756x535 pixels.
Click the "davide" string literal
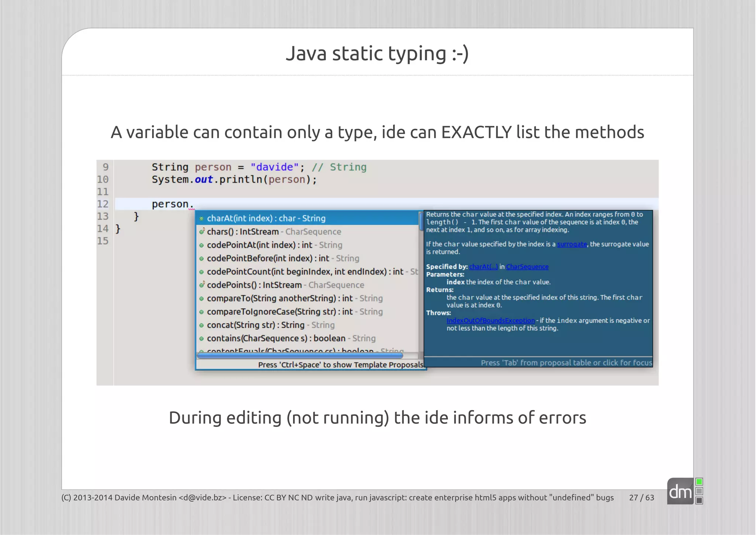pos(274,167)
